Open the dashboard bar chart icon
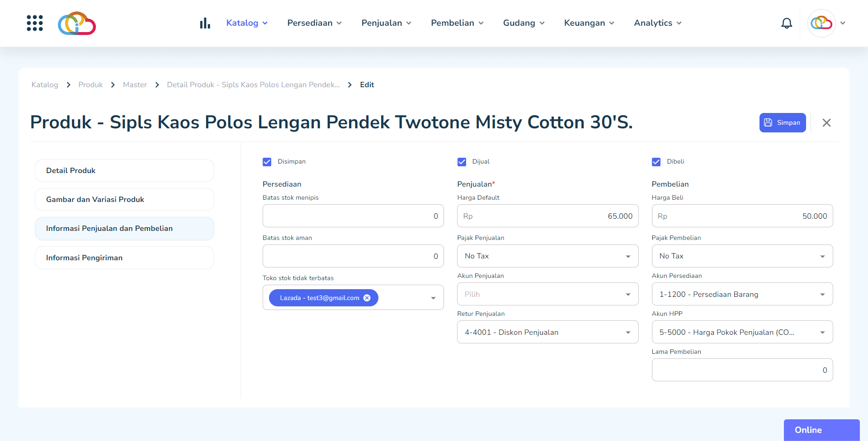The width and height of the screenshot is (868, 441). 205,23
